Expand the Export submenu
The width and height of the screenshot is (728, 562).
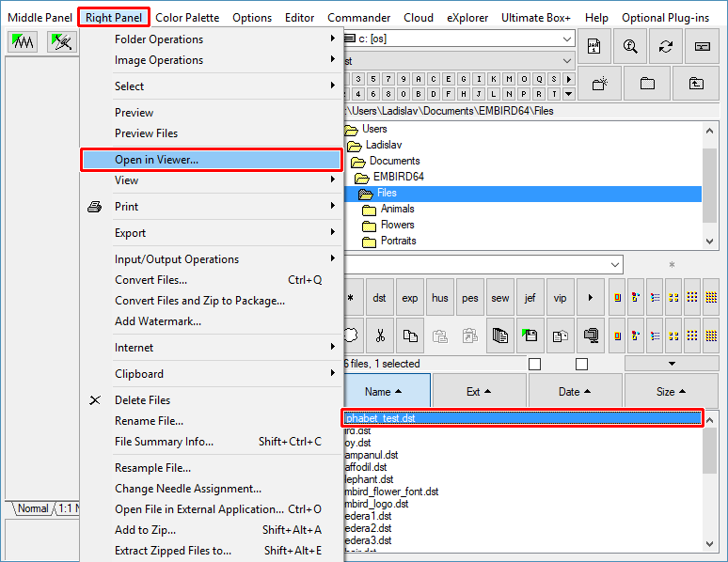pyautogui.click(x=212, y=233)
